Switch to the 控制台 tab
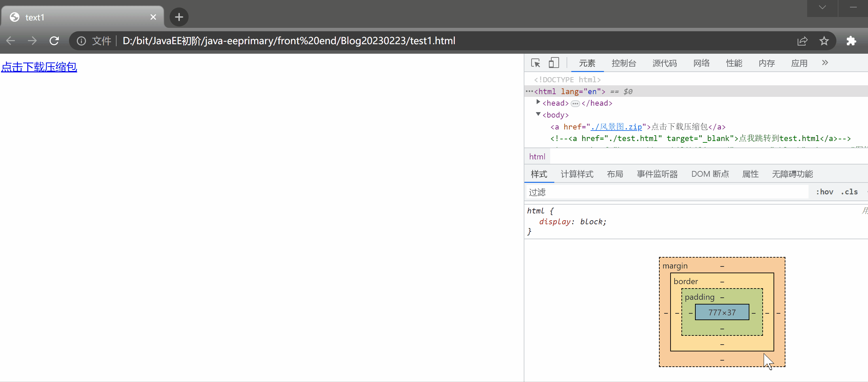This screenshot has height=382, width=868. [624, 63]
